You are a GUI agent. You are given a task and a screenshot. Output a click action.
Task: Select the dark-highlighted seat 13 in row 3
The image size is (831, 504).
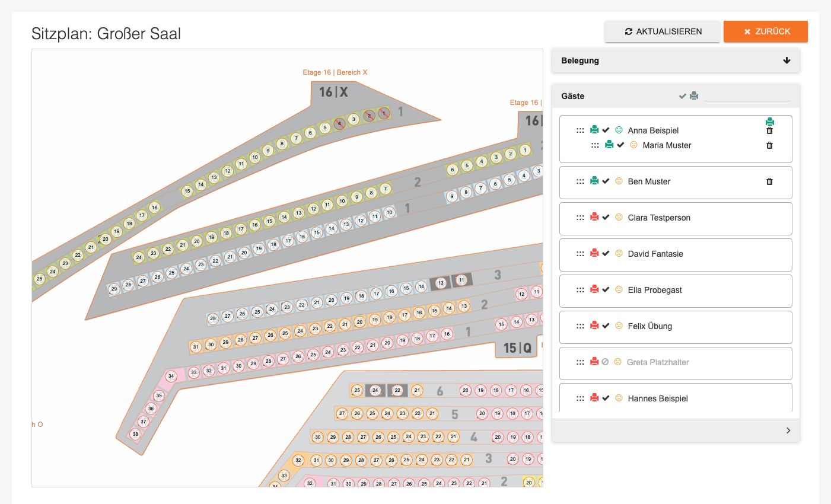(x=441, y=283)
